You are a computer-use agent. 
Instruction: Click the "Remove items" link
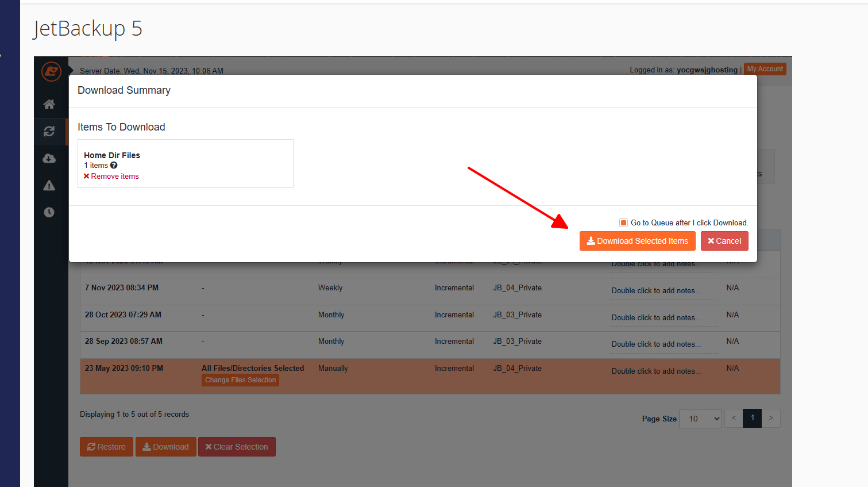pos(111,177)
